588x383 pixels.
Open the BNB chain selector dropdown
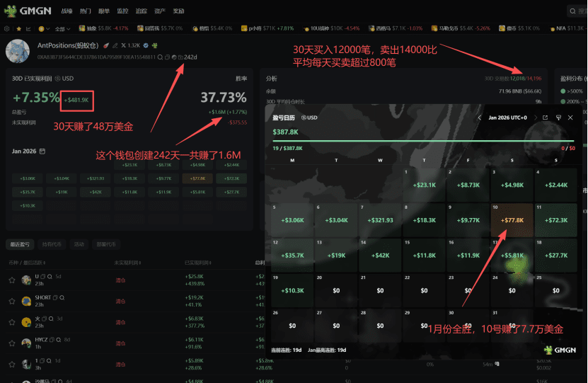click(44, 28)
